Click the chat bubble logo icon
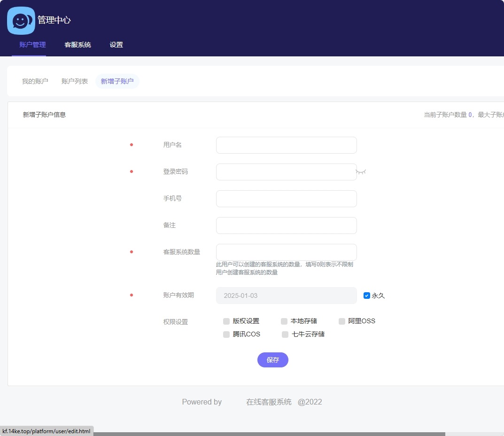The width and height of the screenshot is (504, 436). [x=21, y=21]
